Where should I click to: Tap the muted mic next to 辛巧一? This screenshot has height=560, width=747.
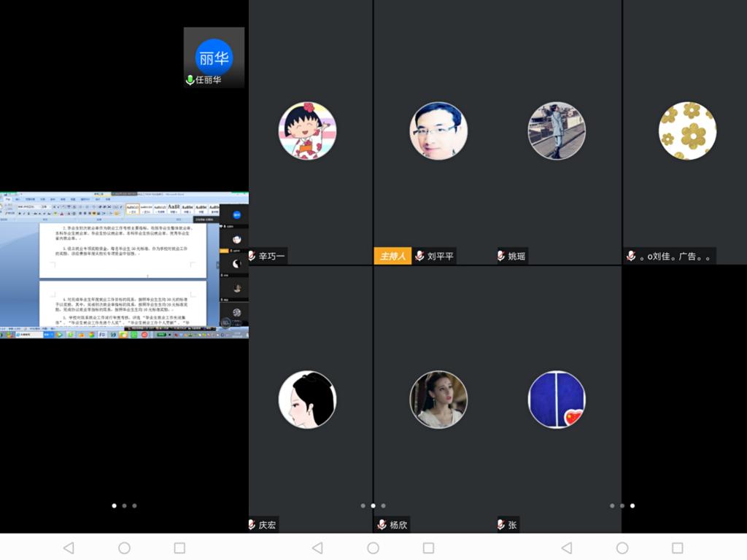[x=252, y=256]
